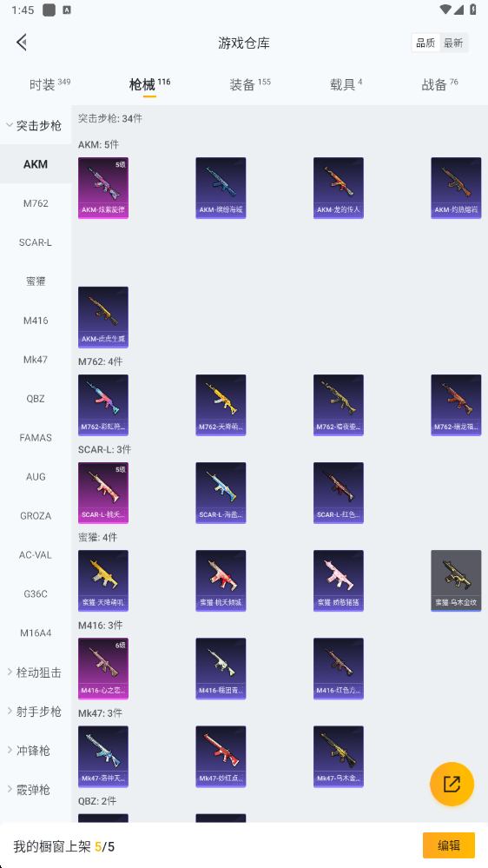The width and height of the screenshot is (488, 868).
Task: Open the 蜜獾-乌木金纹 gray skin card
Action: 456,580
